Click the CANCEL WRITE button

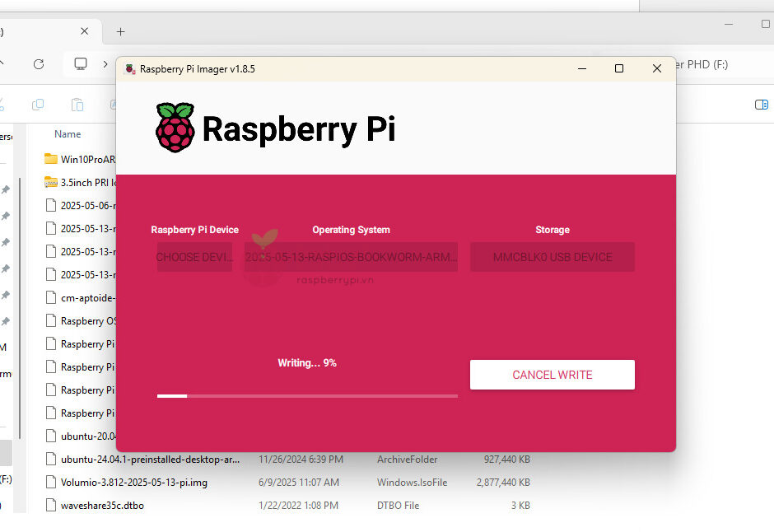[x=552, y=375]
